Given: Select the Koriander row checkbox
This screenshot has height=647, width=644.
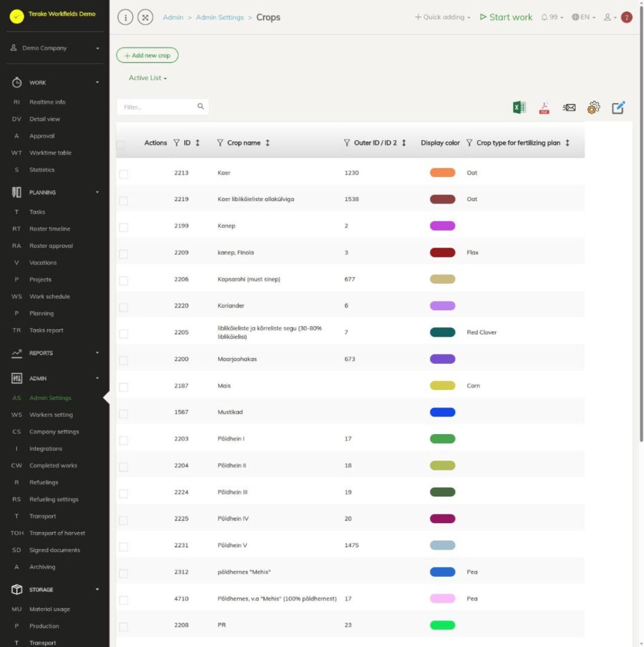Looking at the screenshot, I should tap(123, 308).
